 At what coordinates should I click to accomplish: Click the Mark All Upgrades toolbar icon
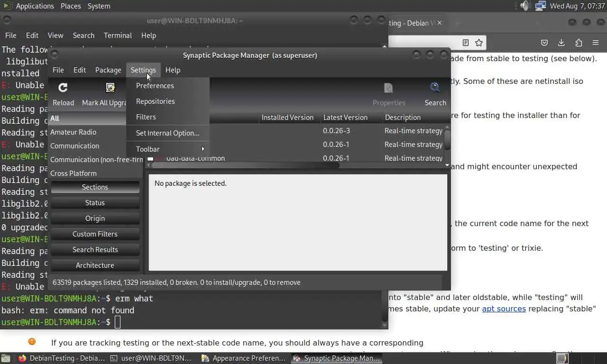pyautogui.click(x=110, y=88)
